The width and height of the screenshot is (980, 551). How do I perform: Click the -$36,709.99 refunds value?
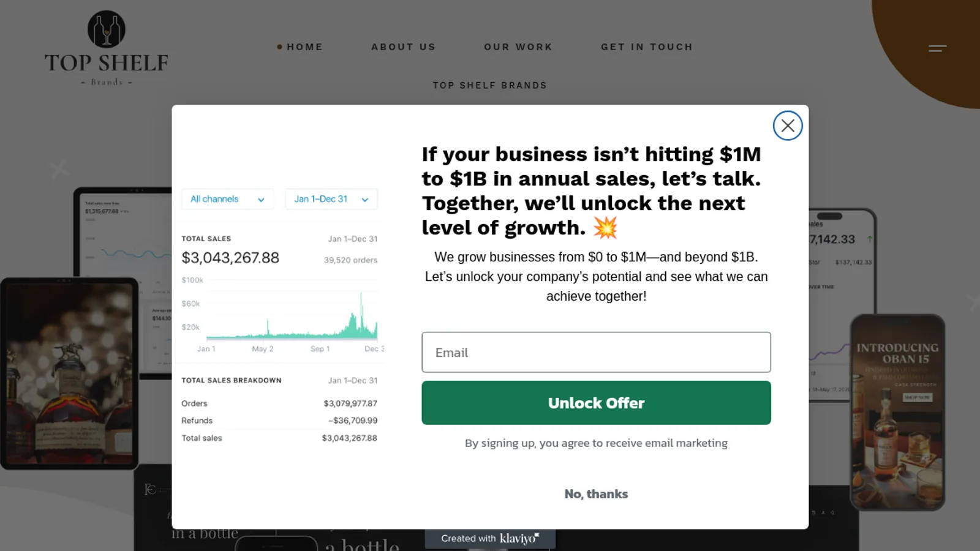pos(353,421)
